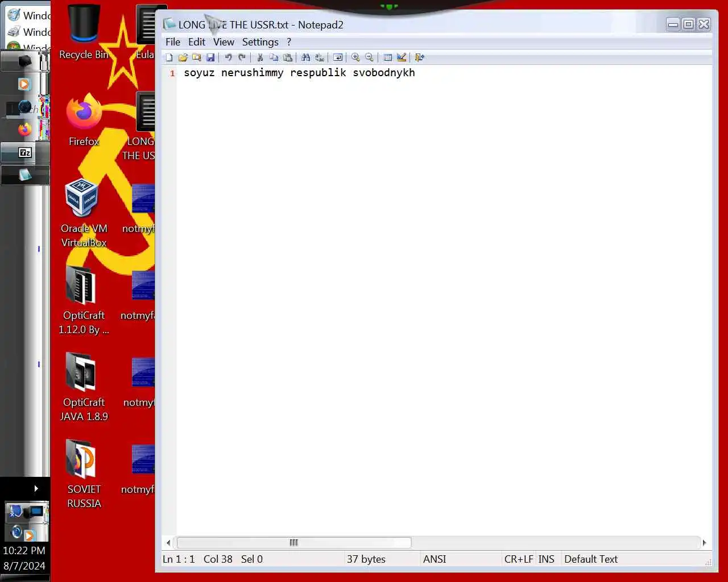728x582 pixels.
Task: Click the Browse folder toolbar icon
Action: pyautogui.click(x=197, y=57)
